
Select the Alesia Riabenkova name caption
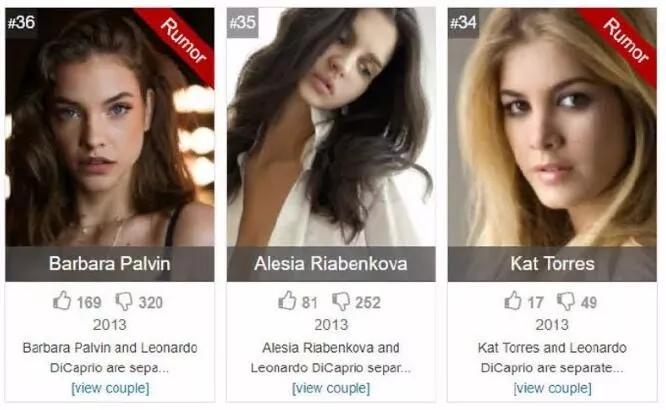[x=331, y=264]
